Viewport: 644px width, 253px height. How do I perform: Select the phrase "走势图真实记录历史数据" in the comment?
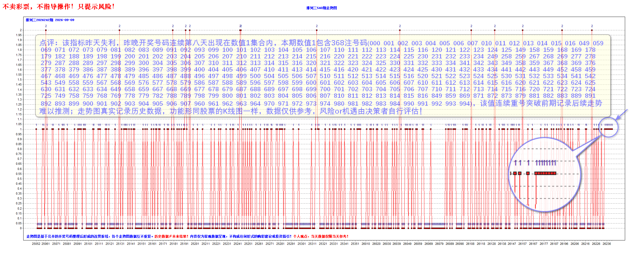pyautogui.click(x=120, y=111)
